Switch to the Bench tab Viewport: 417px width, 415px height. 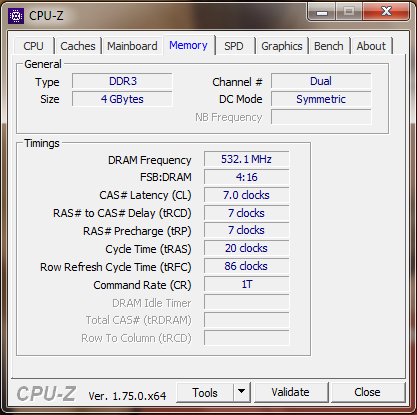329,46
